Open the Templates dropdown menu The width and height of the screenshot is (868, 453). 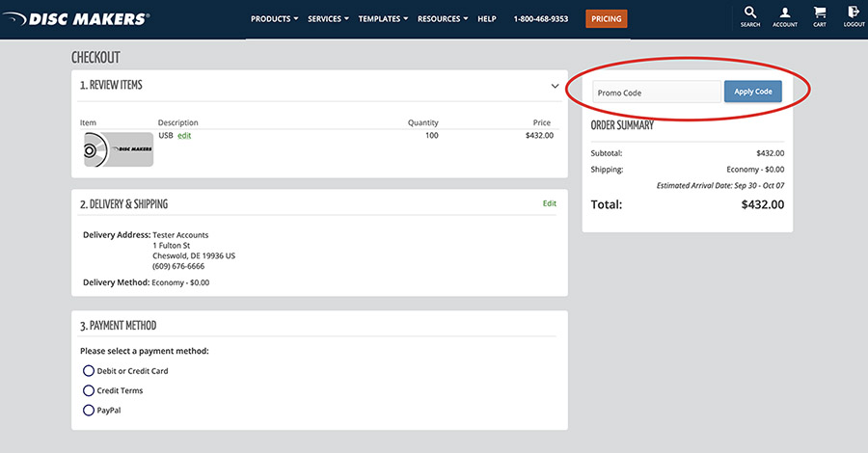click(383, 19)
